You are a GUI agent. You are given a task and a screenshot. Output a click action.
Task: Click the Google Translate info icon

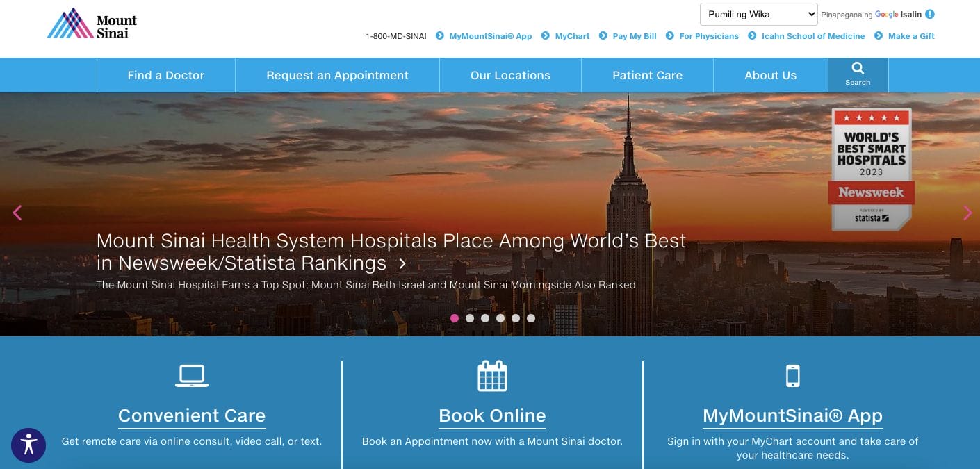930,14
